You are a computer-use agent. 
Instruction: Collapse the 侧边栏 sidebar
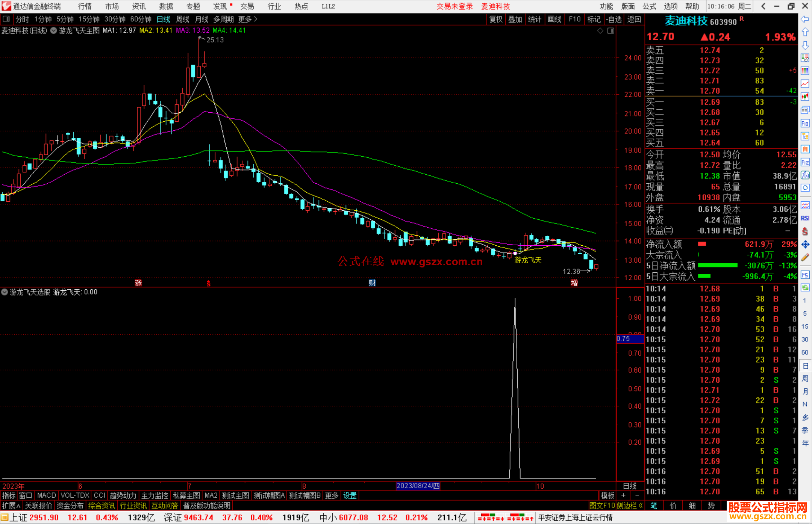(x=630, y=506)
